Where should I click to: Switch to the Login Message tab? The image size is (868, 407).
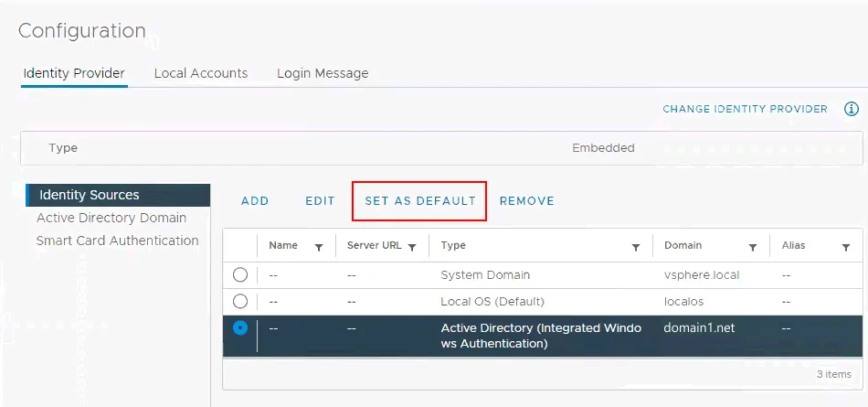323,73
